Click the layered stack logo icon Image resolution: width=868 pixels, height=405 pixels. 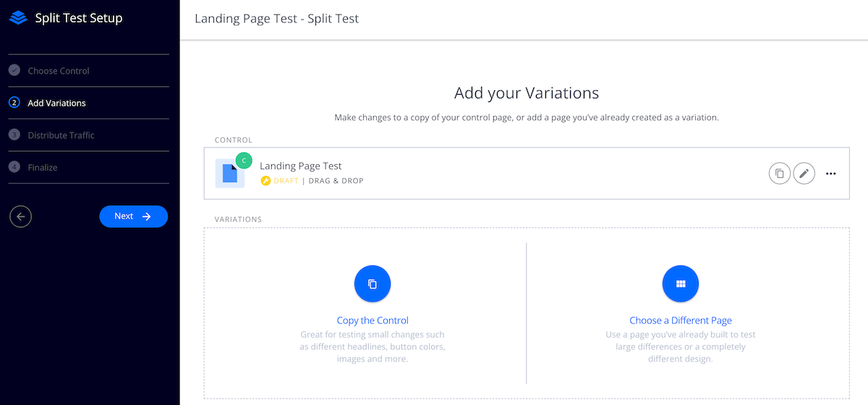click(x=17, y=18)
